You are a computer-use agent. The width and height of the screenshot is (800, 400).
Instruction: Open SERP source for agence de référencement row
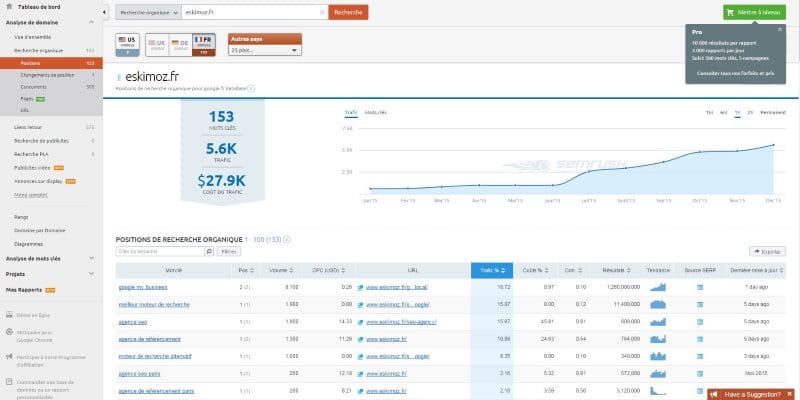click(x=700, y=339)
